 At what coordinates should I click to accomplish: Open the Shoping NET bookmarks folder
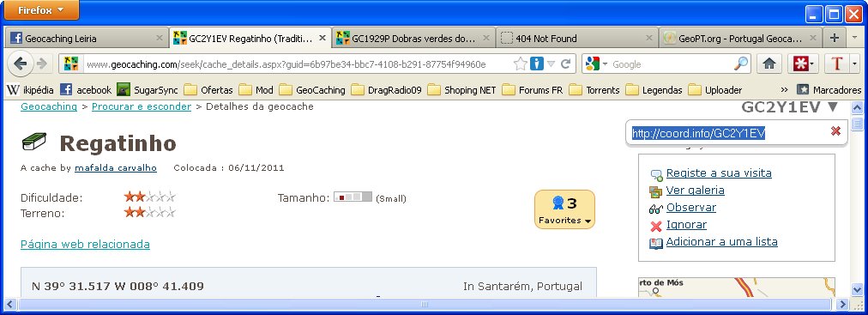click(x=461, y=89)
